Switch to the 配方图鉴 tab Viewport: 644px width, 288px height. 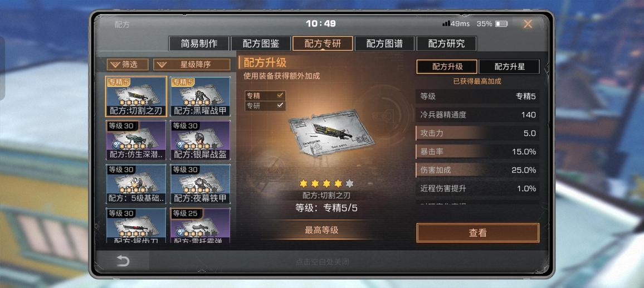pyautogui.click(x=261, y=43)
